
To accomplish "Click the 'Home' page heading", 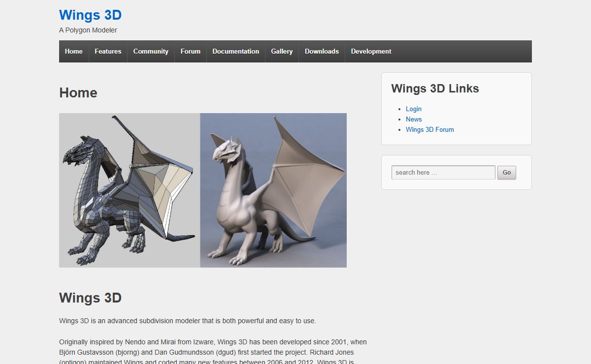I will tap(78, 92).
